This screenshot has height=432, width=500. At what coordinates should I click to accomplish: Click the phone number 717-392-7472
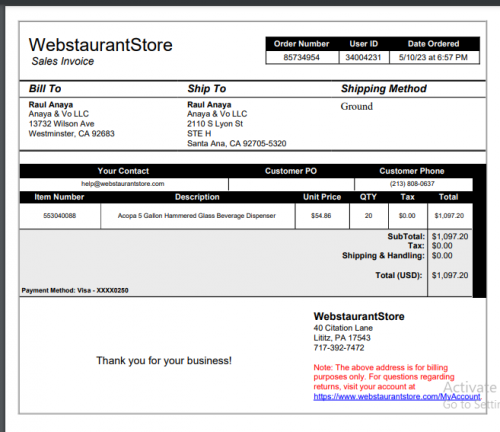pos(339,348)
